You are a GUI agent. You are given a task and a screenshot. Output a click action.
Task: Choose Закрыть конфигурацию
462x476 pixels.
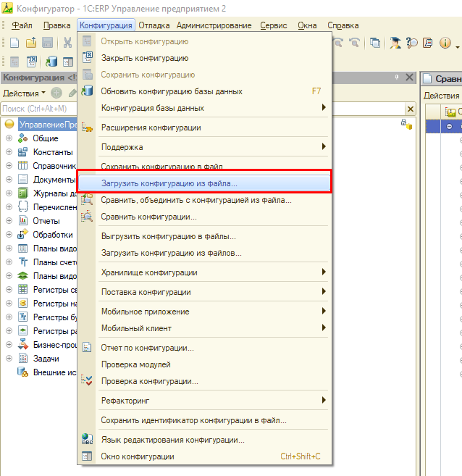[204, 58]
